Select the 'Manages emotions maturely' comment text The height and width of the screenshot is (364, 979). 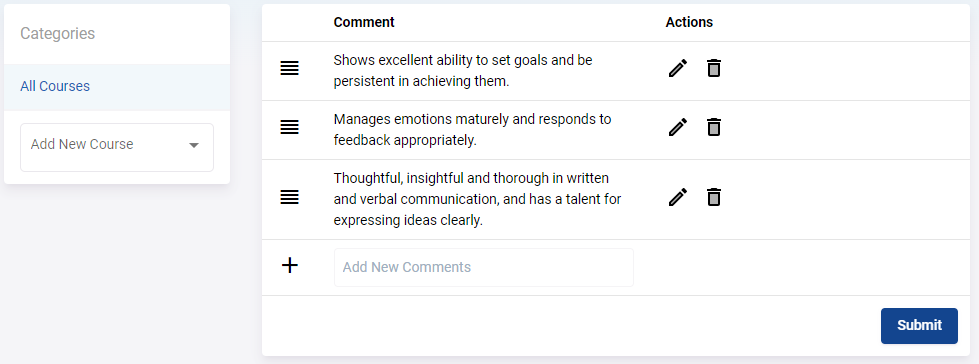click(472, 130)
